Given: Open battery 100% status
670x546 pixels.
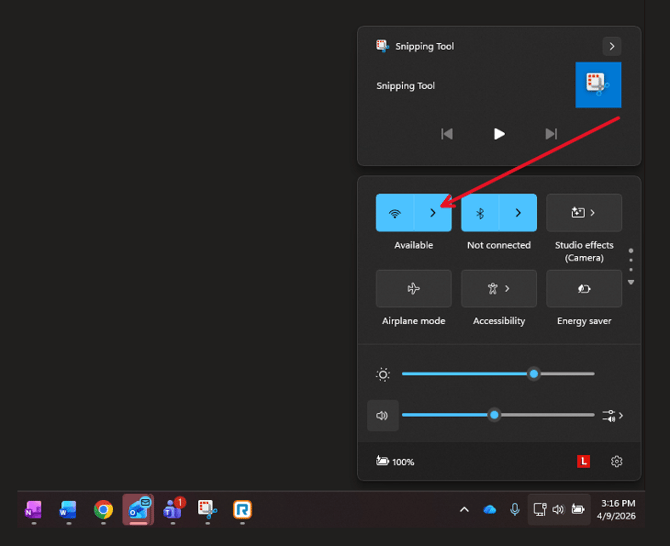Looking at the screenshot, I should 395,461.
